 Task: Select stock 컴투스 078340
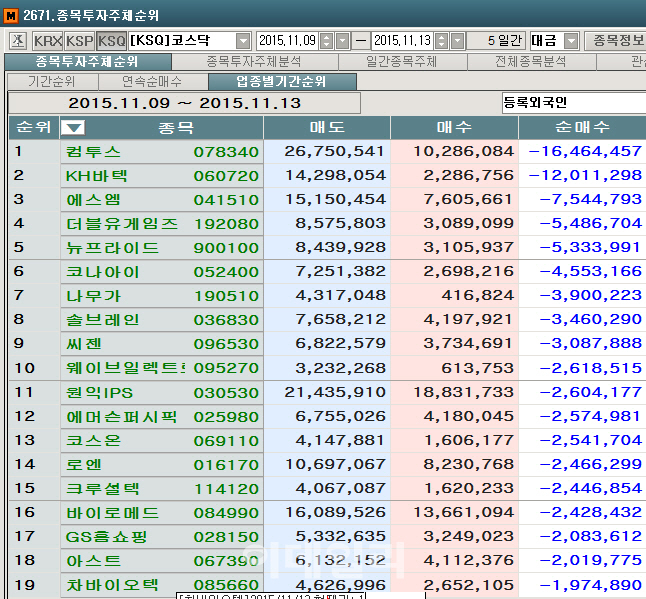click(162, 152)
